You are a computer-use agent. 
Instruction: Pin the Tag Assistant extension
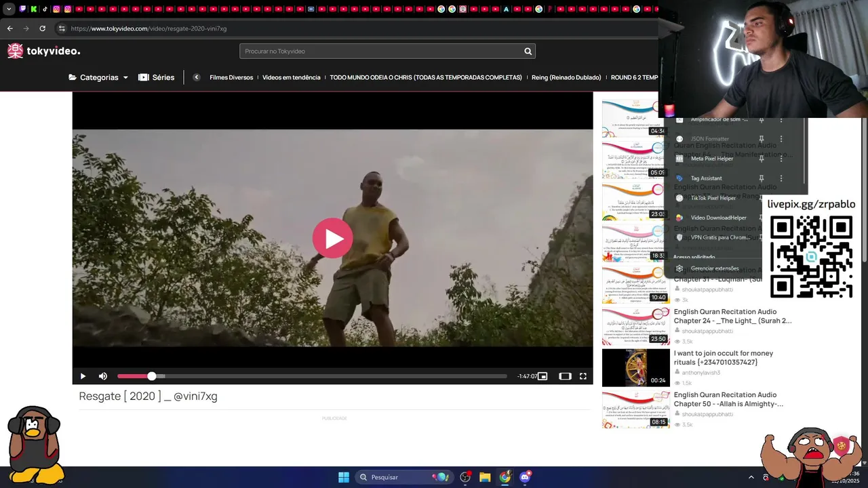pos(762,178)
